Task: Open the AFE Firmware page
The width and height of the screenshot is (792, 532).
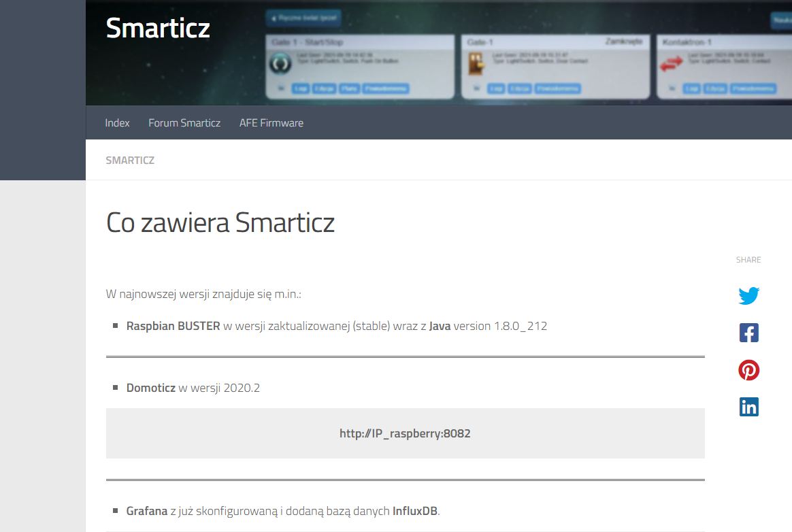Action: (x=271, y=122)
